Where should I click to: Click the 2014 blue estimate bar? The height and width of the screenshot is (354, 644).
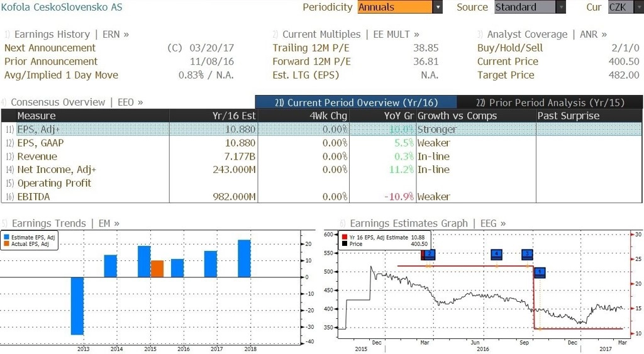pos(111,266)
